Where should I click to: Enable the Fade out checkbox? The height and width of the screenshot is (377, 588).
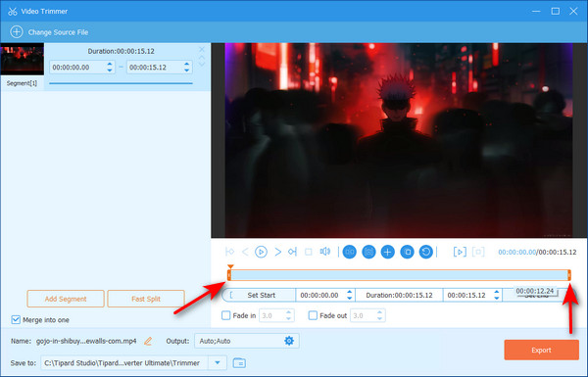click(x=313, y=315)
